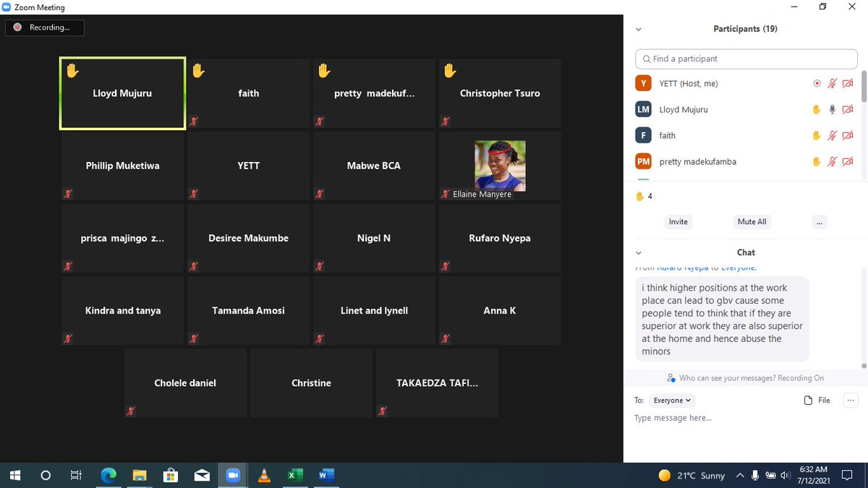This screenshot has width=868, height=488.
Task: Toggle microphone for Lloyd Mujuru in participants list
Action: pos(833,109)
